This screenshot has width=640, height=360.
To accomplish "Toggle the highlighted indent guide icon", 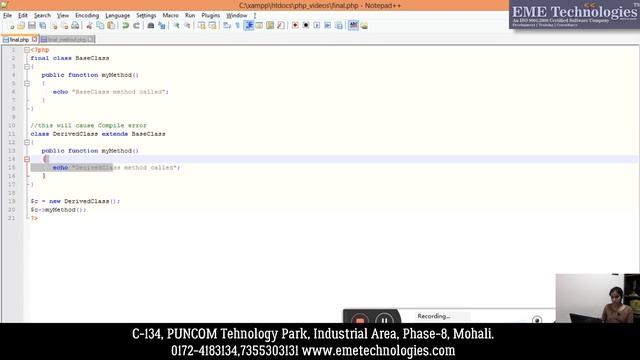I will click(249, 26).
